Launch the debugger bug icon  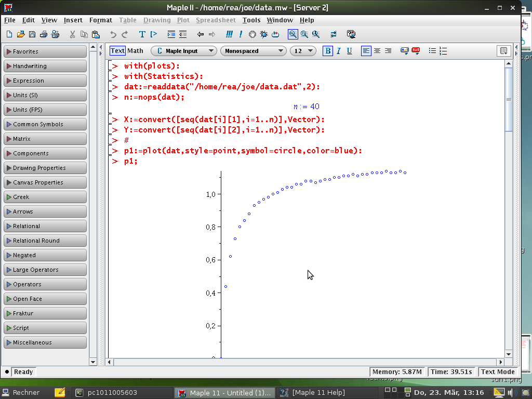tap(263, 34)
